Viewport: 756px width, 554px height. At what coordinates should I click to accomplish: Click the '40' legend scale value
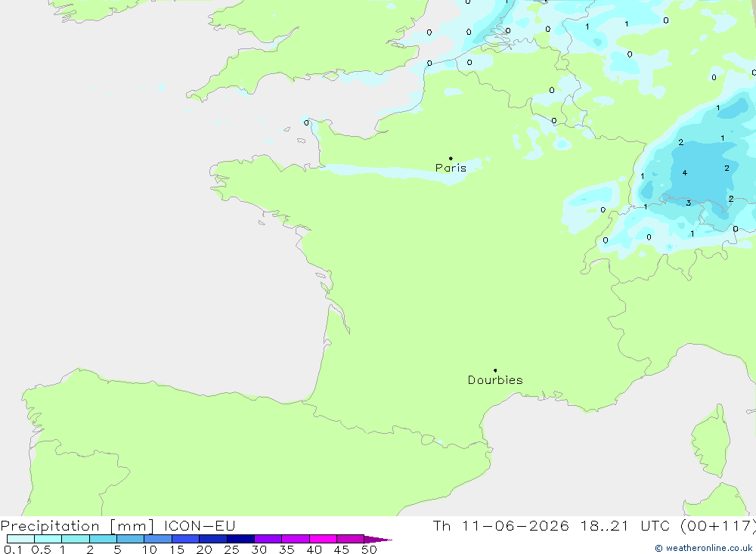click(x=314, y=549)
